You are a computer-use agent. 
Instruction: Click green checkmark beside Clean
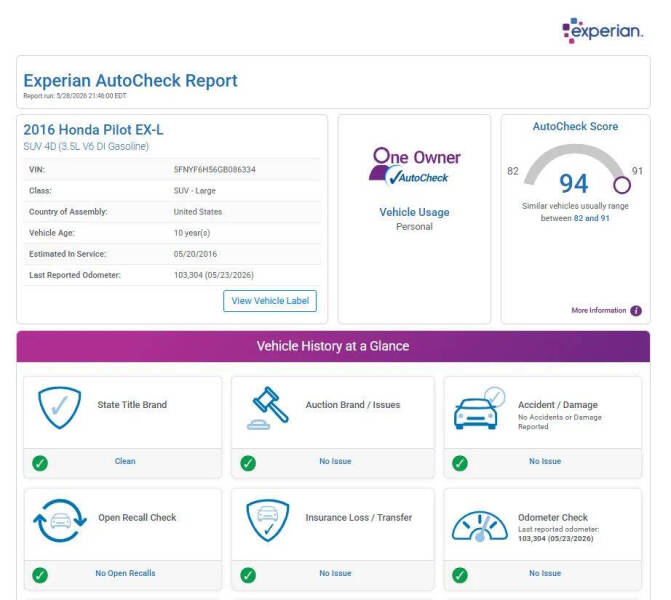pos(40,463)
